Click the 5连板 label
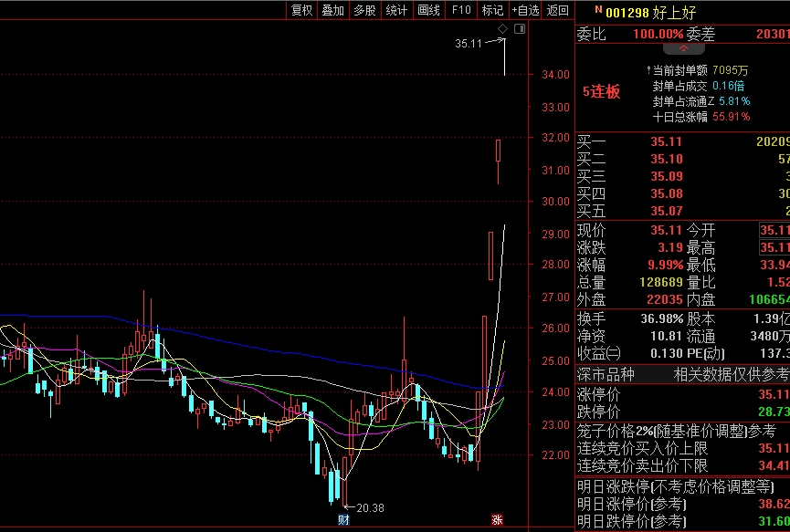Screen dimensions: 790x532 tap(601, 91)
